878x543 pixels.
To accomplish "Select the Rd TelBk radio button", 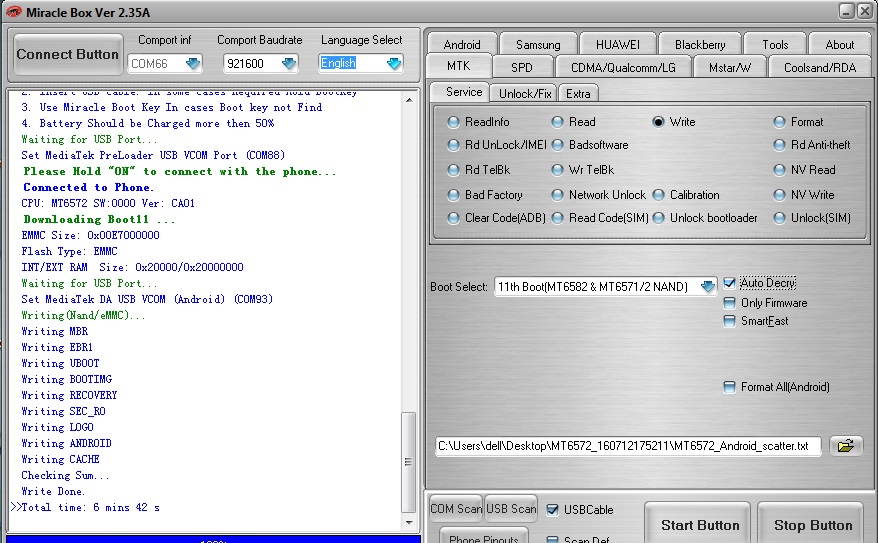I will (453, 170).
